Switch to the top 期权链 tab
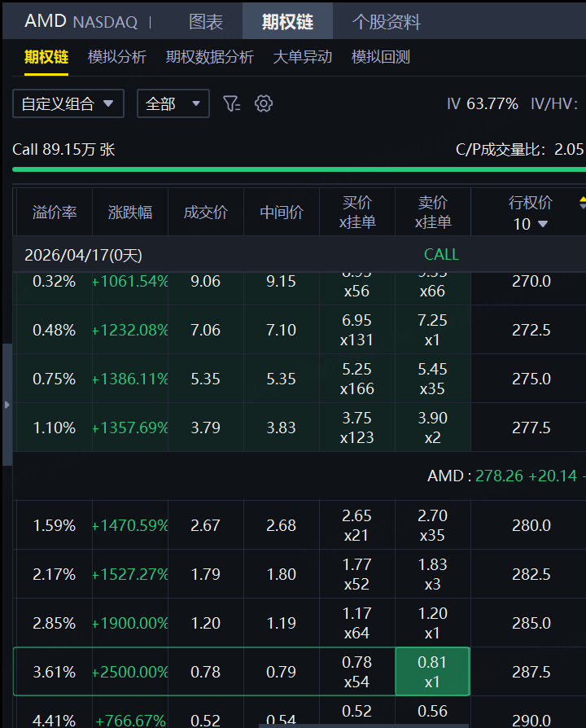 coord(287,21)
